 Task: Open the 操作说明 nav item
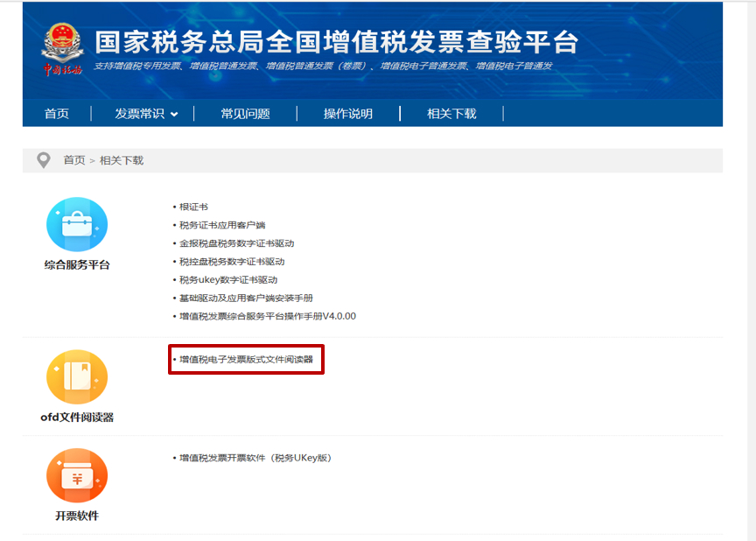pyautogui.click(x=348, y=114)
